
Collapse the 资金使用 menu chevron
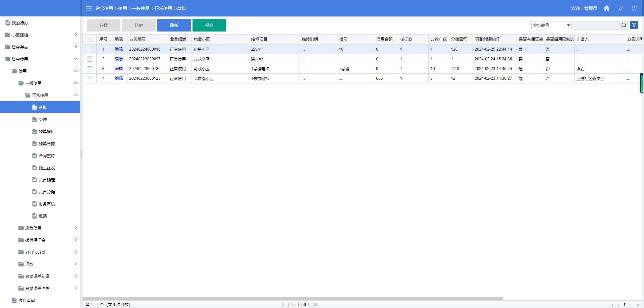(x=75, y=59)
